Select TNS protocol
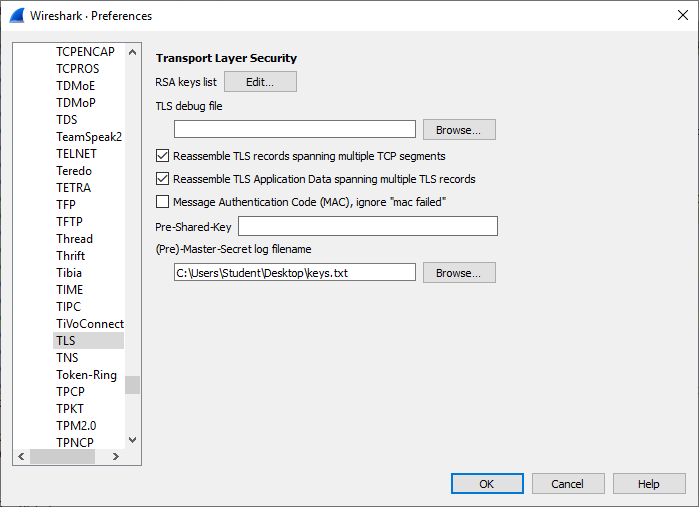Screen dimensions: 699x507 [x=67, y=358]
